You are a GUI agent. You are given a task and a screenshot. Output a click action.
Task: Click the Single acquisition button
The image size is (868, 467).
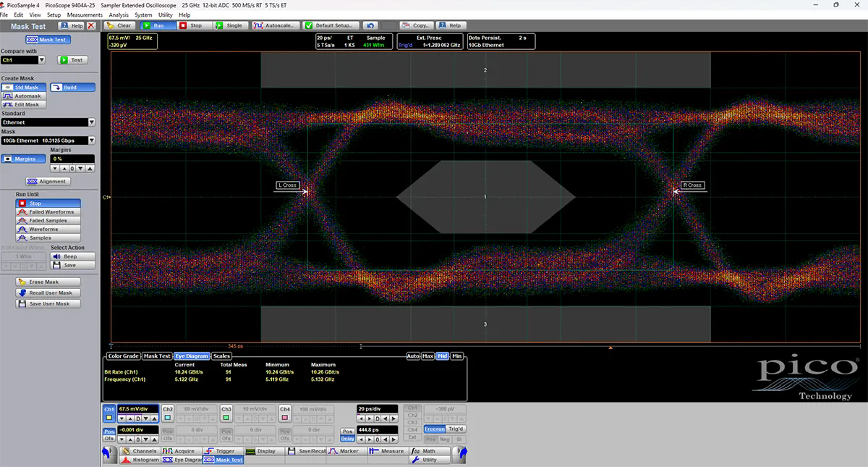[x=229, y=25]
